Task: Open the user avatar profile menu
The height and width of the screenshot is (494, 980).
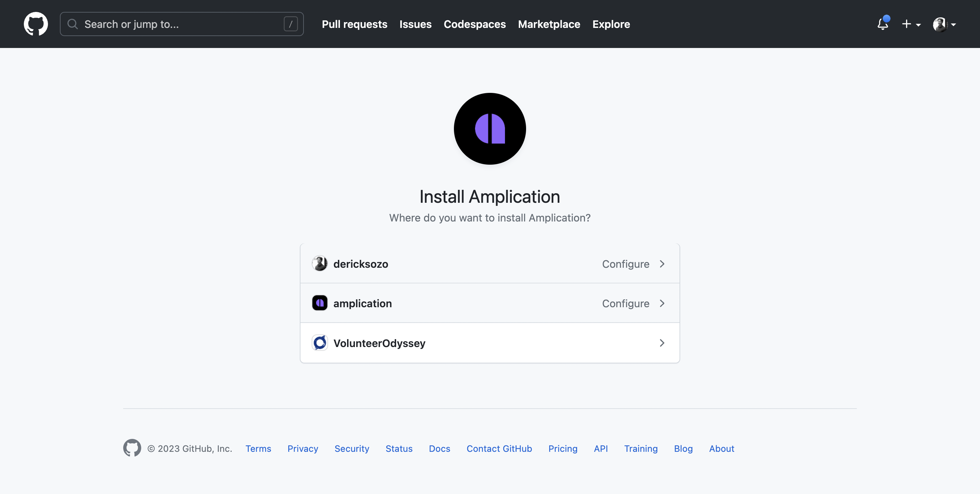Action: [x=944, y=24]
